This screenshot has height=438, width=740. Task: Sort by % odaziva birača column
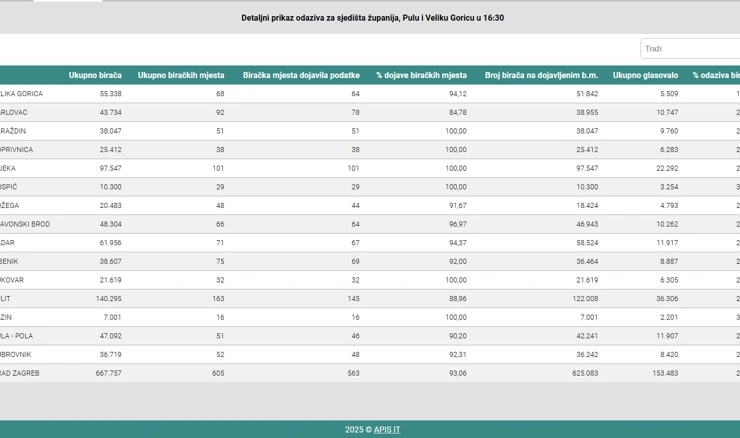pos(715,75)
